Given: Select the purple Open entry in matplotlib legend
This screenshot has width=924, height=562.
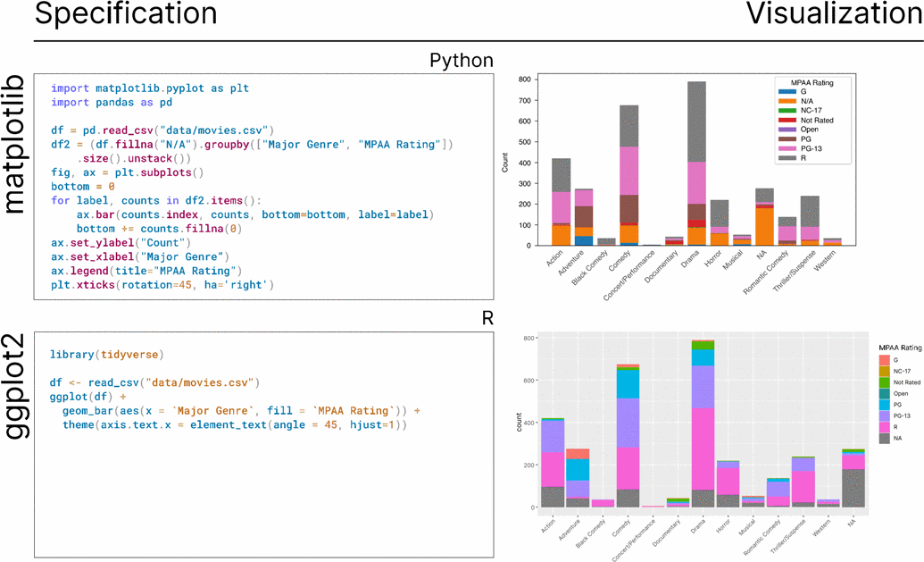Looking at the screenshot, I should (x=787, y=130).
